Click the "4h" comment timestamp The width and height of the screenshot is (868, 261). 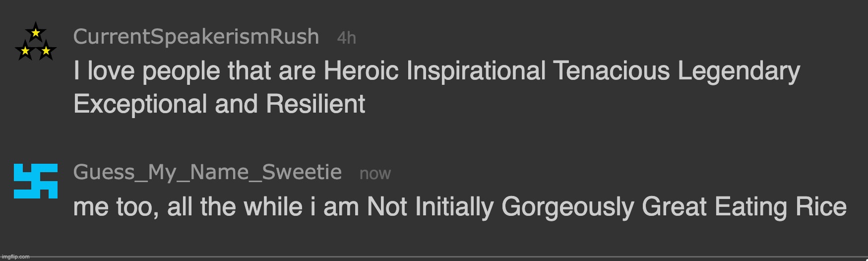point(346,38)
